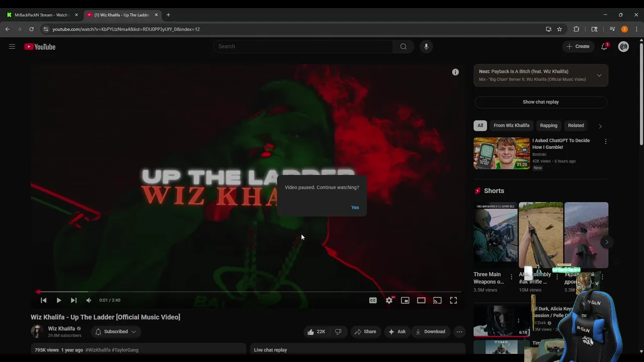Open the account avatar menu

623,47
